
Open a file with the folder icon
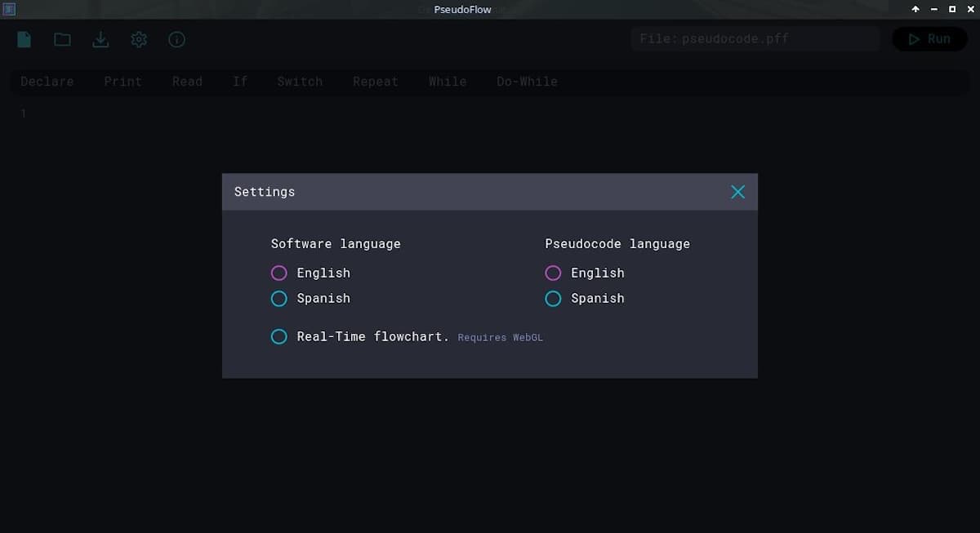click(x=62, y=39)
